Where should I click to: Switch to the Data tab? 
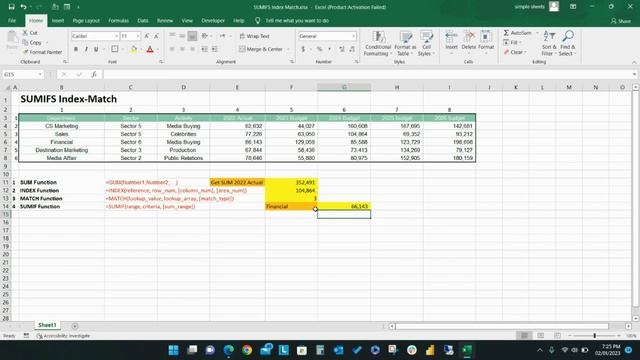pyautogui.click(x=143, y=20)
